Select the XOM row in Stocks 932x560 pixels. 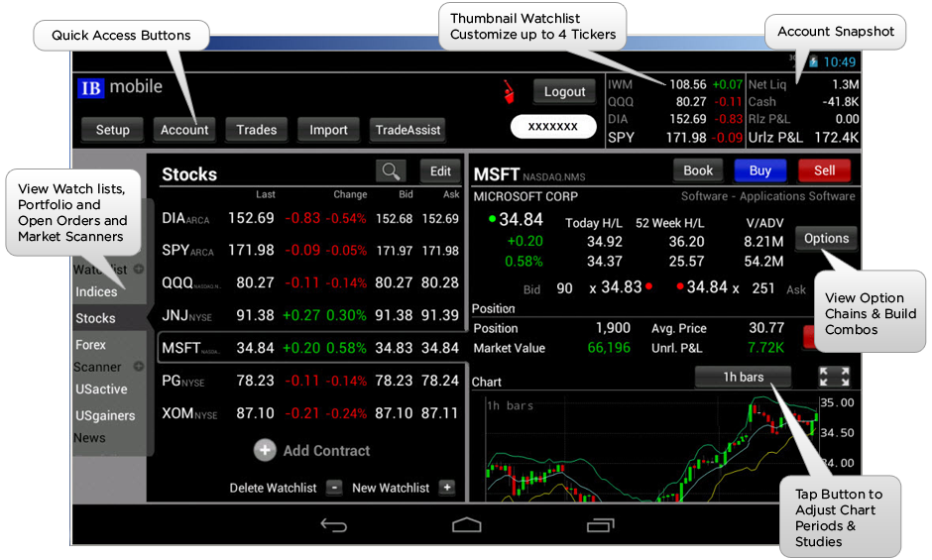(x=310, y=413)
